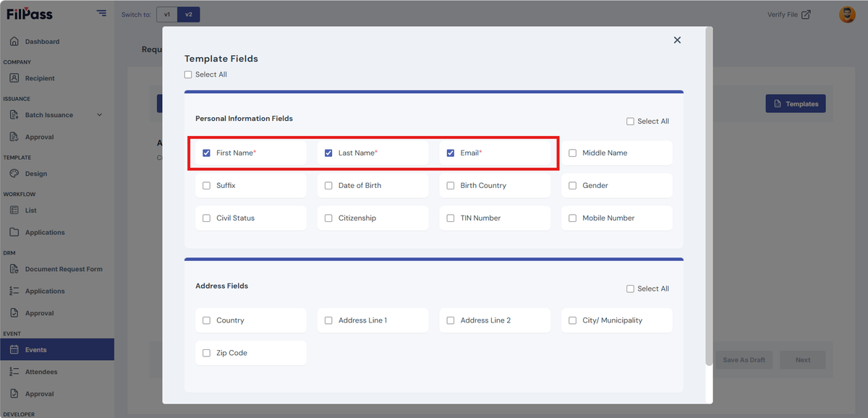Toggle the top Select All checkbox
This screenshot has height=418, width=868.
[188, 74]
